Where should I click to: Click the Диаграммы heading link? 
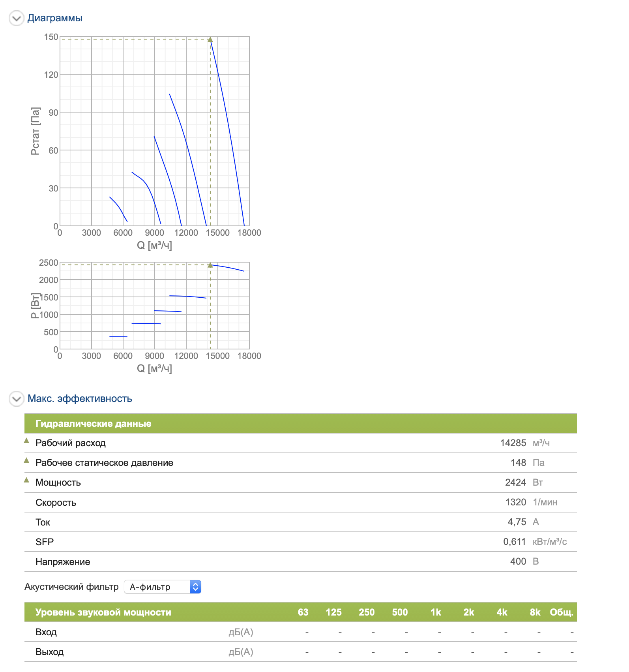[x=55, y=18]
